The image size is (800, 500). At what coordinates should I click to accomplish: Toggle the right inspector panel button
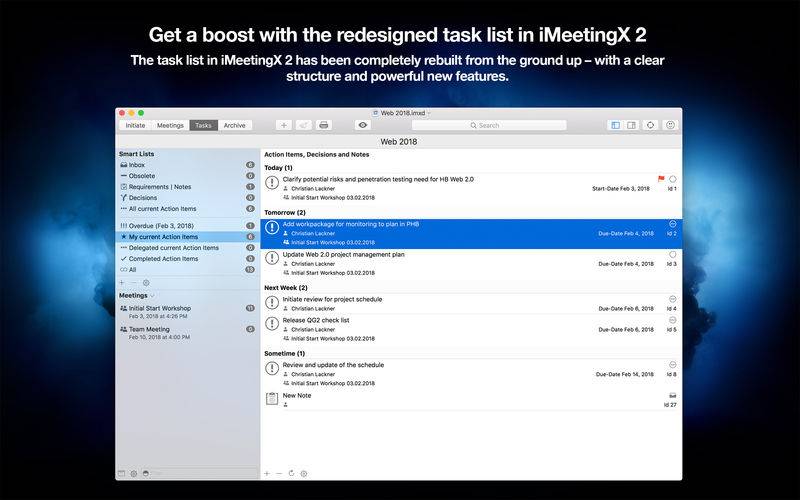tap(632, 125)
